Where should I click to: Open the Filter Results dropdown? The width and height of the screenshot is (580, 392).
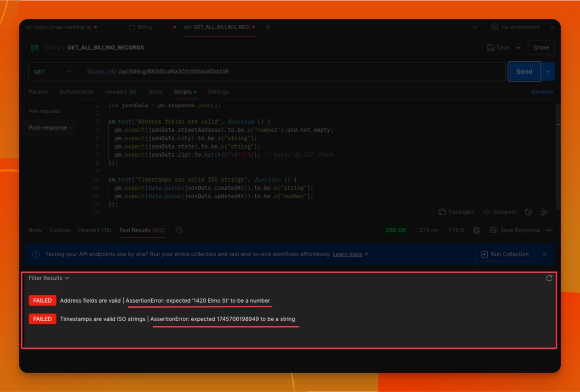[49, 278]
